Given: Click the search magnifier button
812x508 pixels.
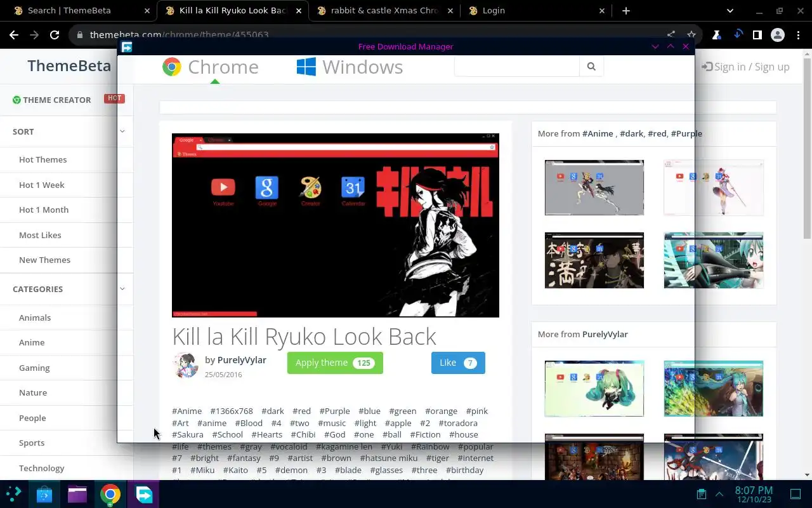Looking at the screenshot, I should pyautogui.click(x=591, y=66).
